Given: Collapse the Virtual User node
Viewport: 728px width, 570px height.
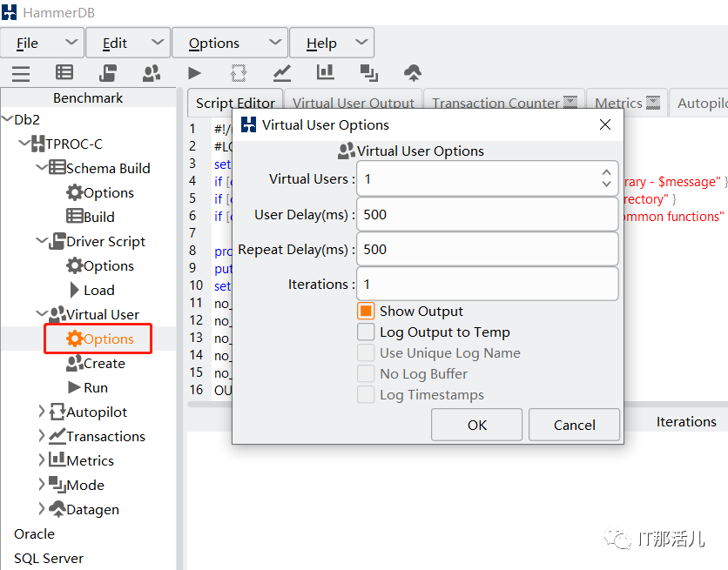Looking at the screenshot, I should pos(42,313).
